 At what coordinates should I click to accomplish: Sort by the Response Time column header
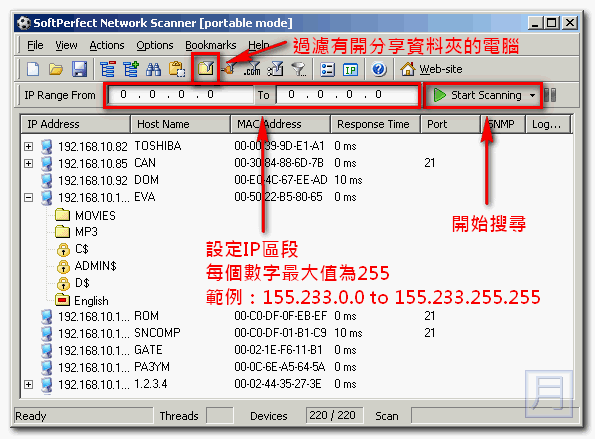[x=375, y=124]
